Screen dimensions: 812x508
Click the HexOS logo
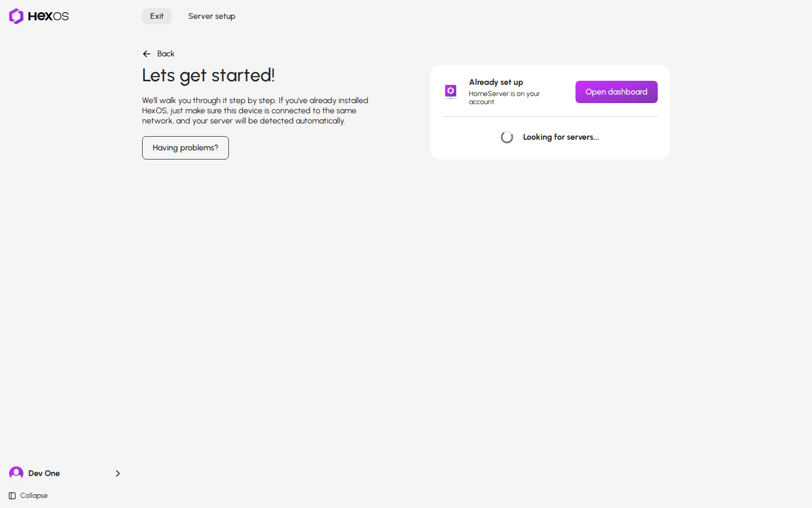tap(39, 16)
